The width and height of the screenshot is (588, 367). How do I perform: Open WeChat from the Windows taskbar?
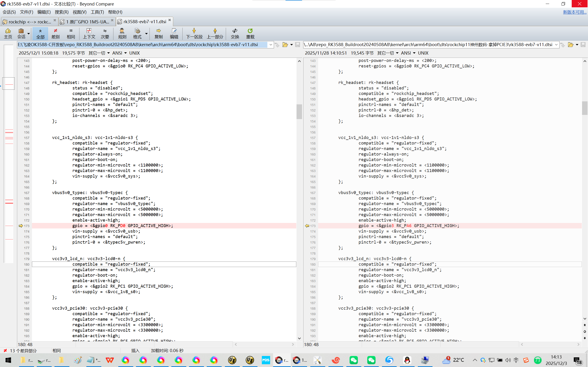point(353,360)
